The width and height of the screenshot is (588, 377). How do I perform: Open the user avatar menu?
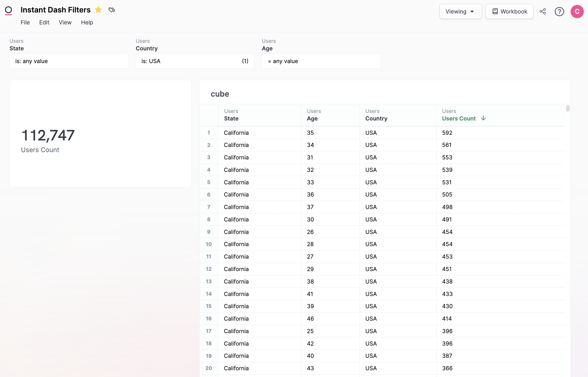[577, 11]
